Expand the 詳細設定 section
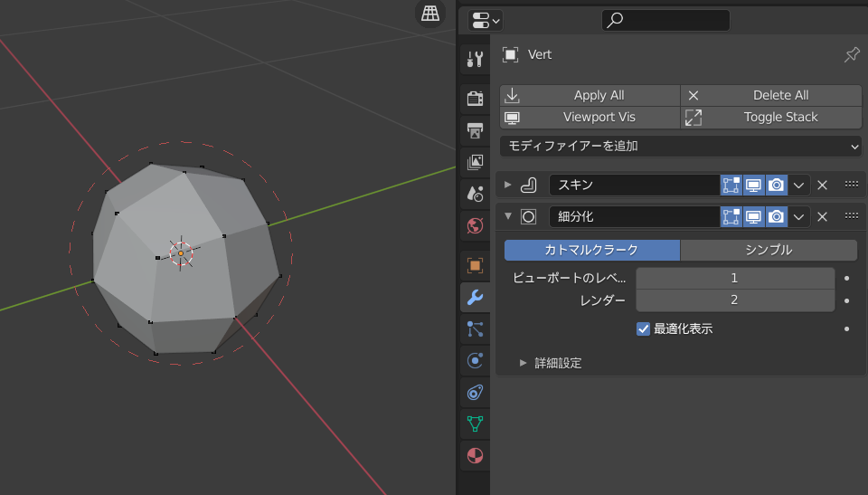The height and width of the screenshot is (495, 868). tap(524, 363)
